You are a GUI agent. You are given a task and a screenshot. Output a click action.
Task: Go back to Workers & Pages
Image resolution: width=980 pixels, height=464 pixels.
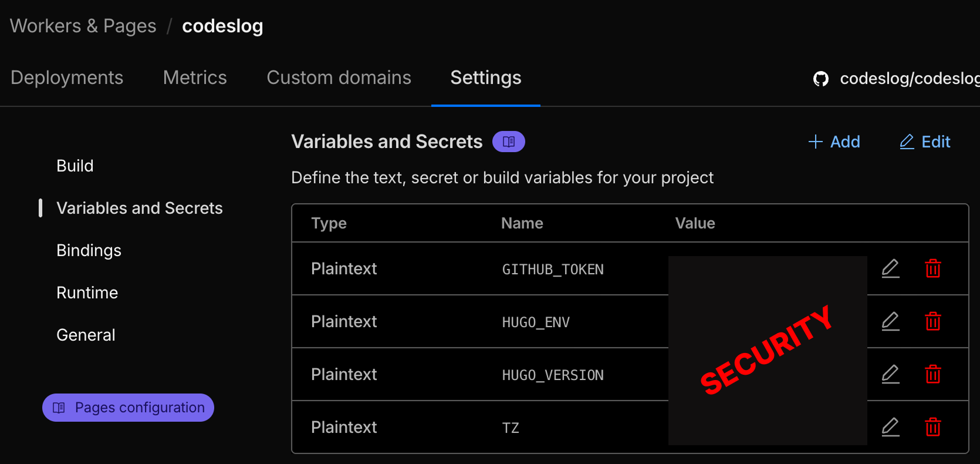click(x=83, y=25)
